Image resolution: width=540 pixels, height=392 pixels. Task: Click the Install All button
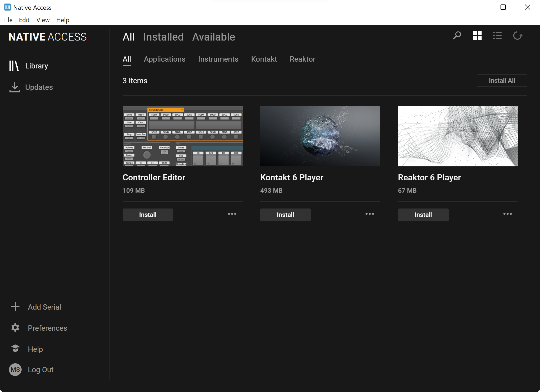(x=502, y=81)
